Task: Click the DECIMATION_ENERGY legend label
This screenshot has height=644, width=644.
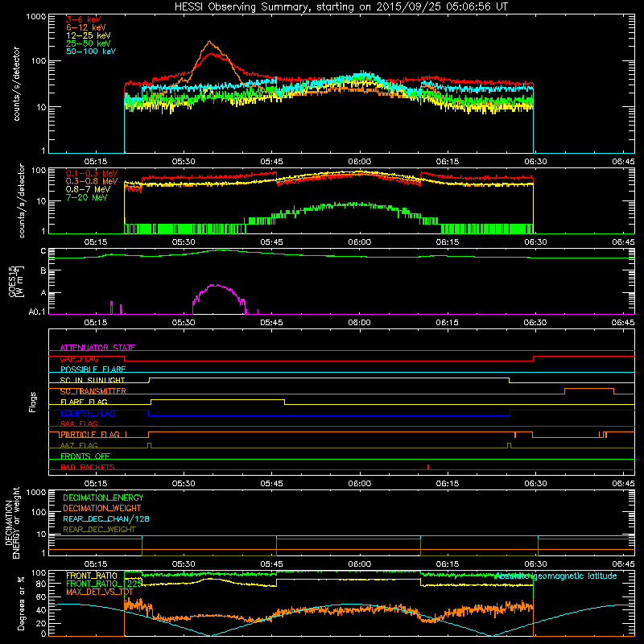Action: [103, 497]
